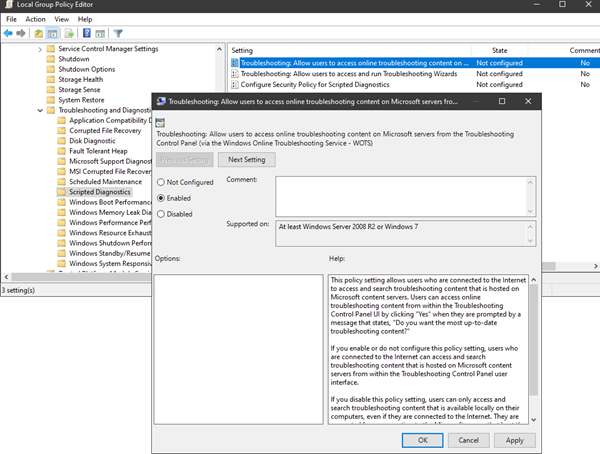Screen dimensions: 600x454
Task: Toggle the Show/Hide Console Tree icon
Action: [x=52, y=34]
